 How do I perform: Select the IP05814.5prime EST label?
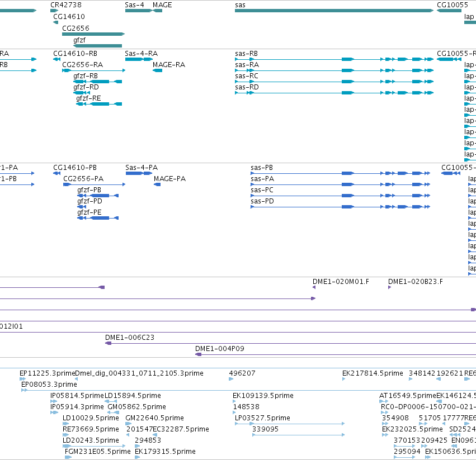point(77,396)
